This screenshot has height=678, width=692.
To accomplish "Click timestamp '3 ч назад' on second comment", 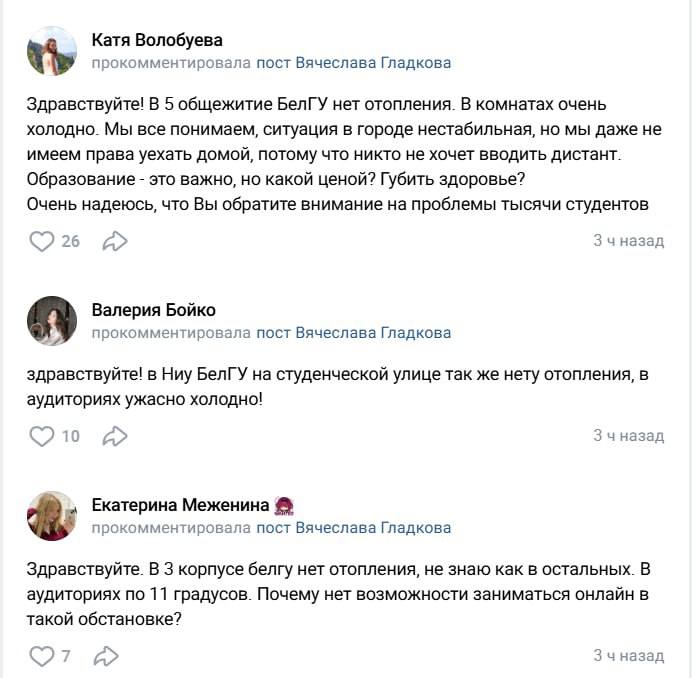I will (628, 436).
